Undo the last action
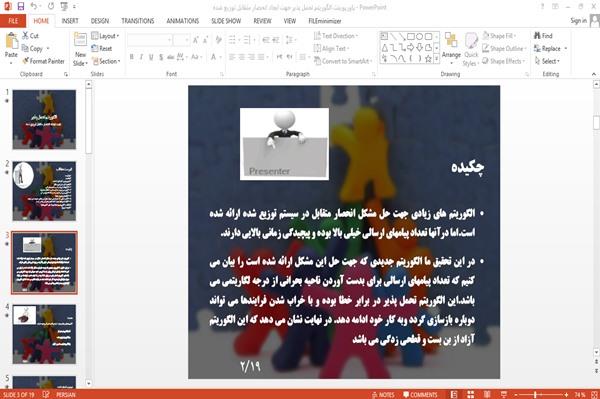The height and width of the screenshot is (399, 600). coord(34,7)
